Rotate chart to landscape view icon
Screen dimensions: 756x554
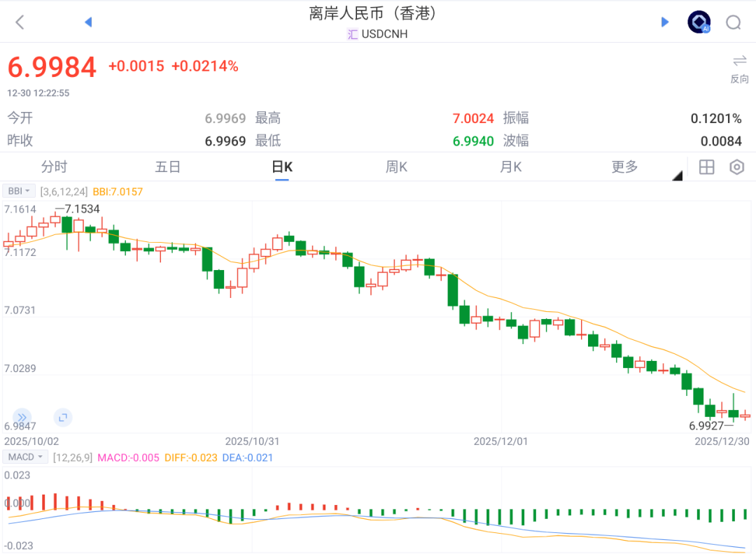coord(63,418)
